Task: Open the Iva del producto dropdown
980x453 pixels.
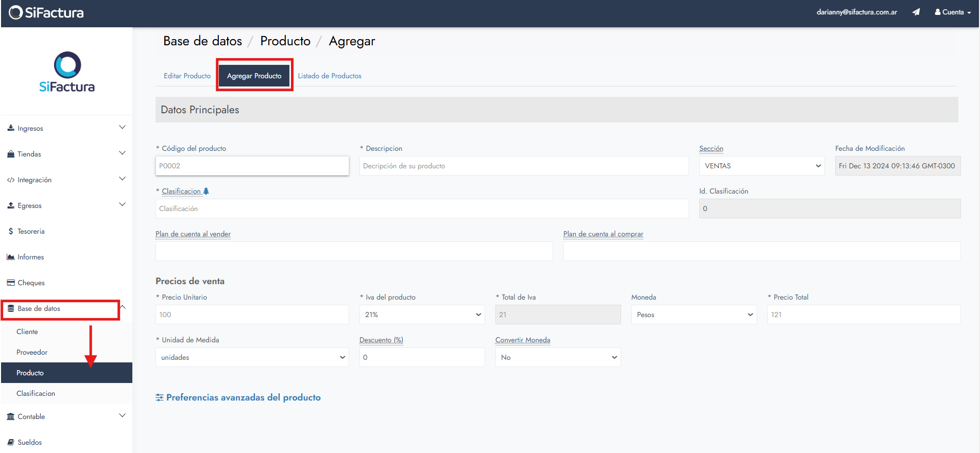Action: click(422, 315)
